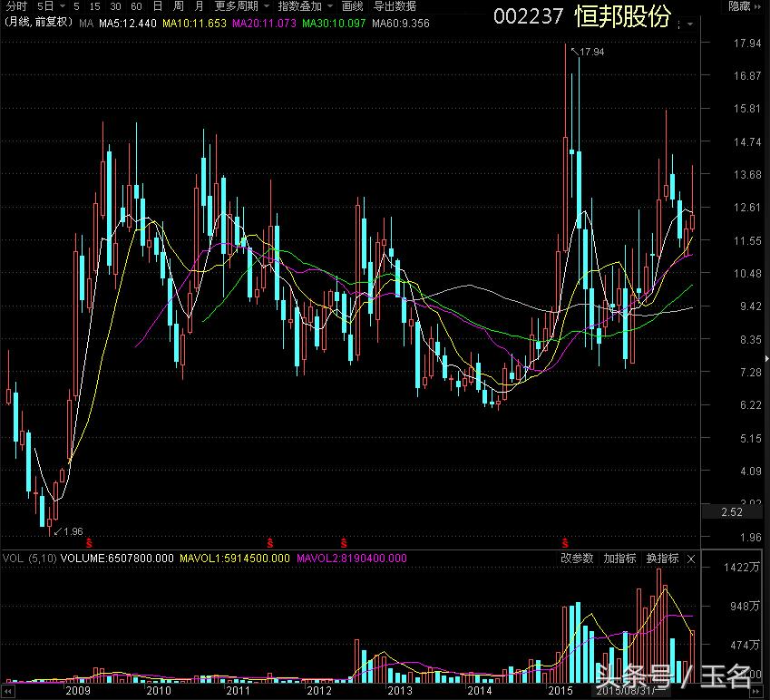Click the red S marker near 2012
The width and height of the screenshot is (770, 700).
point(344,542)
